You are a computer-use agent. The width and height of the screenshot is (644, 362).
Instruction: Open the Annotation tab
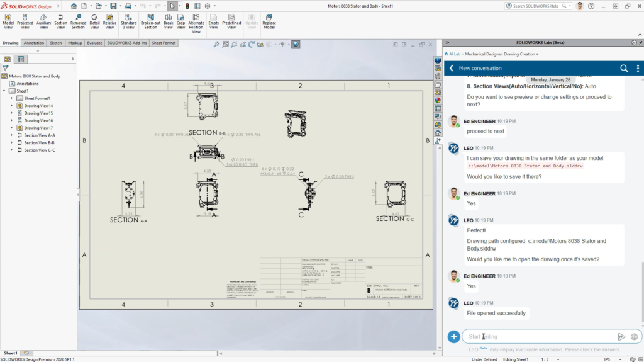click(34, 43)
